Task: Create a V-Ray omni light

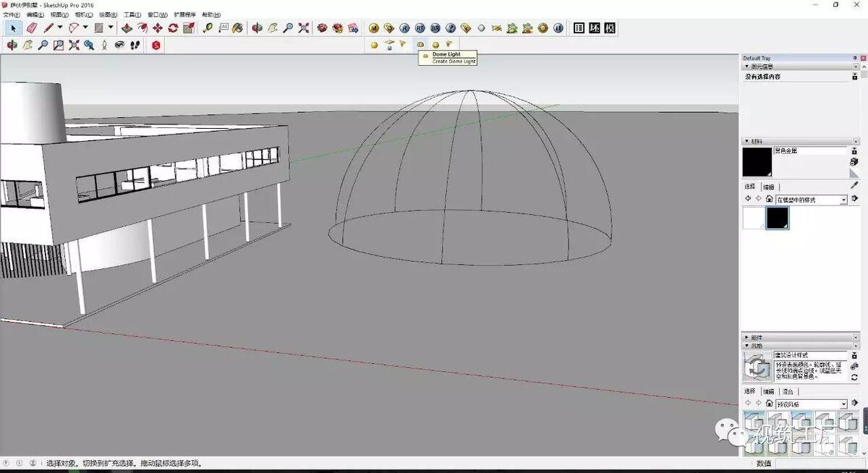Action: (374, 45)
